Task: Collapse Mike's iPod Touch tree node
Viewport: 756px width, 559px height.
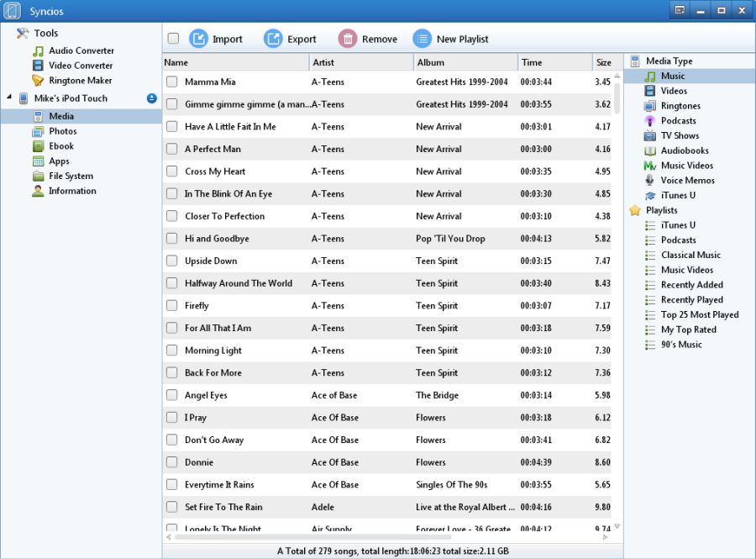Action: [9, 98]
